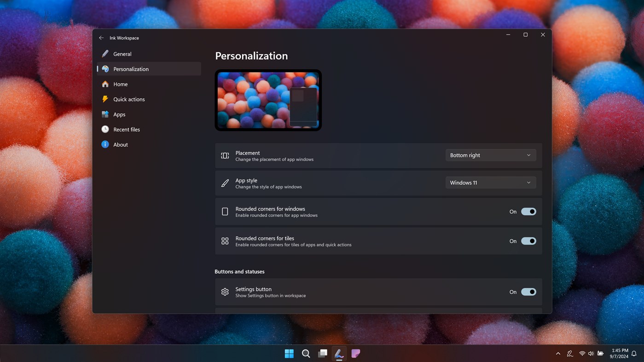644x362 pixels.
Task: Click the Ink Workspace taskbar icon
Action: (x=339, y=354)
